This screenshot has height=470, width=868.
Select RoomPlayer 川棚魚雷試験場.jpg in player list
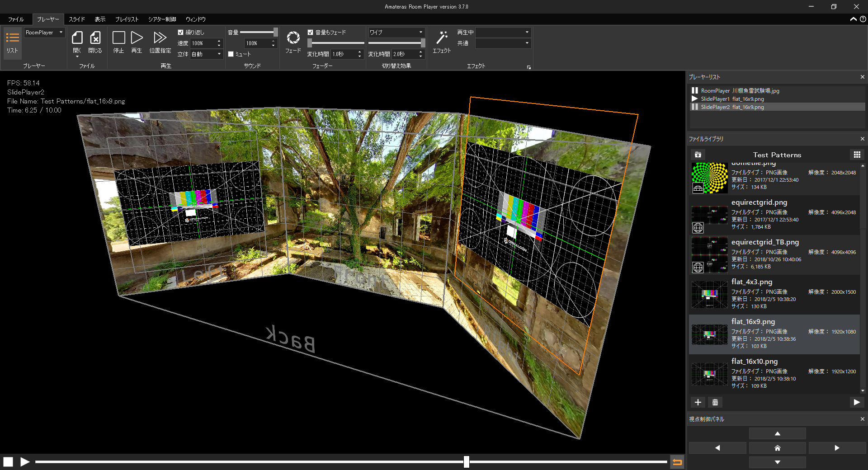tap(777, 91)
